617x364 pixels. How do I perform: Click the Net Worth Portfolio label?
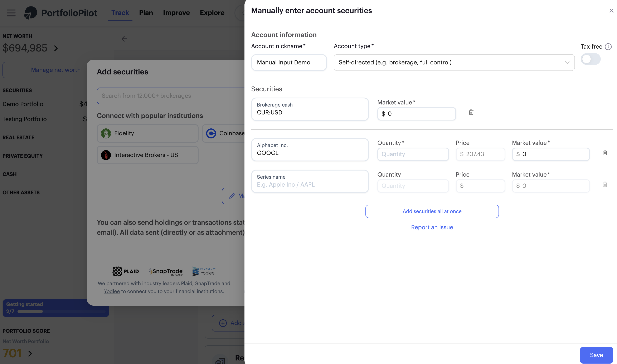point(25,341)
